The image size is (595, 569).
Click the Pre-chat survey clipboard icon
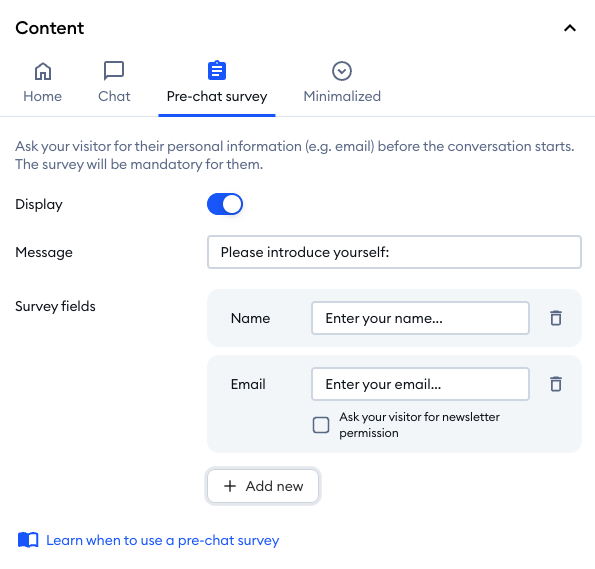click(x=217, y=70)
